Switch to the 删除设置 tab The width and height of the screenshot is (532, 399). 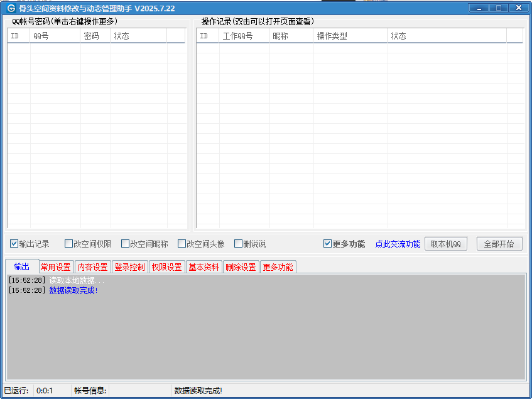(x=241, y=267)
